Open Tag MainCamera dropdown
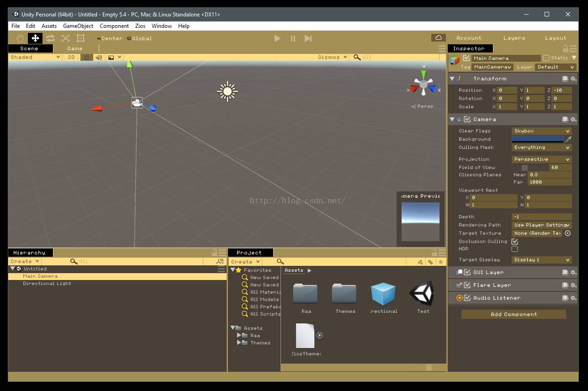This screenshot has height=391, width=588. click(493, 67)
